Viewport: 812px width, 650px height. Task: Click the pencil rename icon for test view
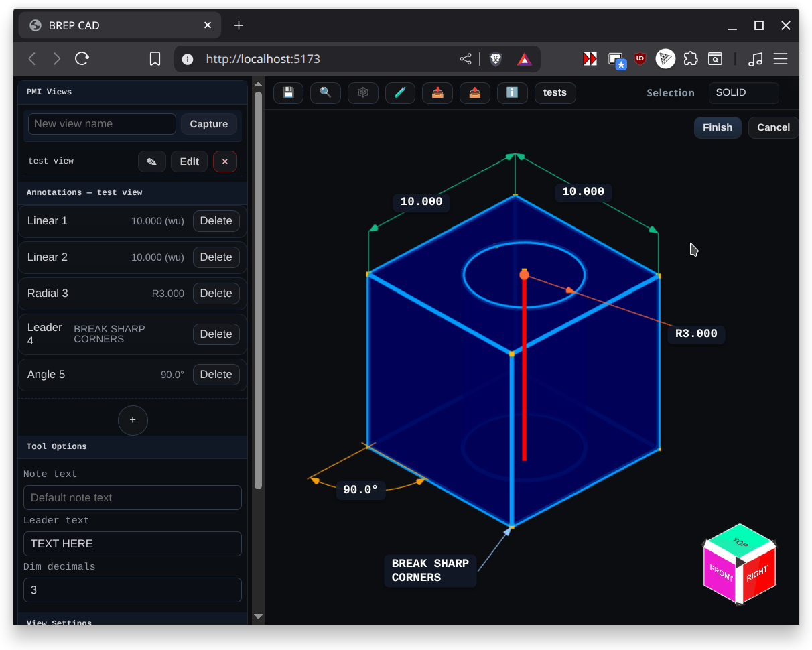[x=152, y=161]
